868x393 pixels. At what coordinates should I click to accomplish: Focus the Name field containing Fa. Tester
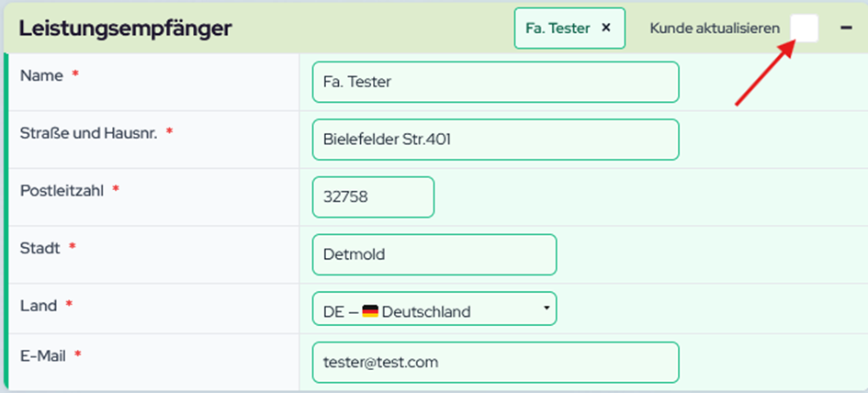[x=495, y=82]
